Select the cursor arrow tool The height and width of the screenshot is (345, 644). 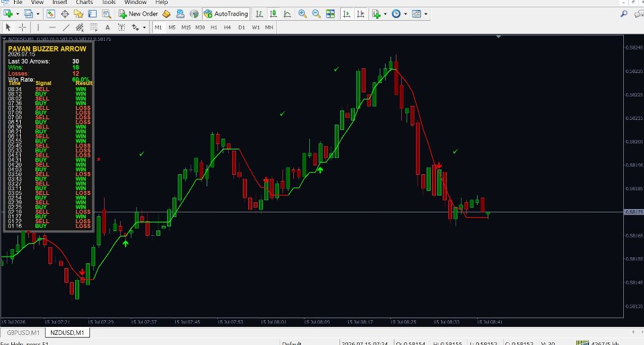click(8, 27)
